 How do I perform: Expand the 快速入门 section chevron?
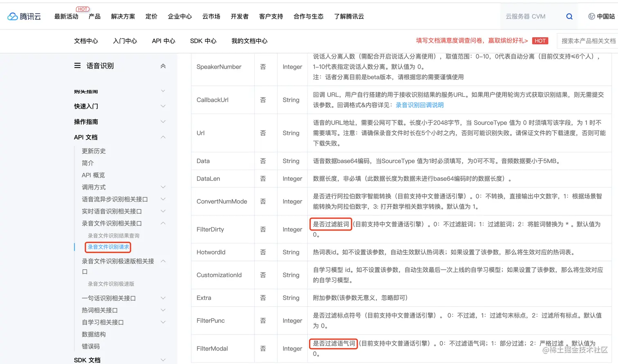[163, 106]
